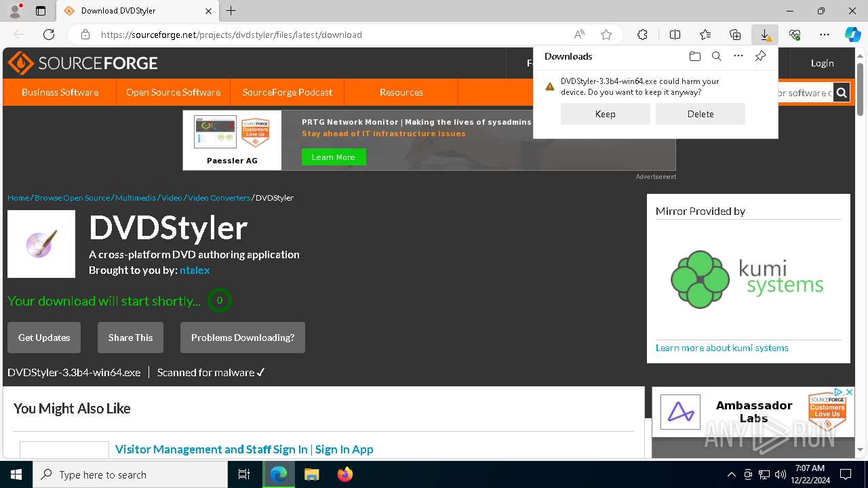
Task: Click Browse Open Source breadcrumb
Action: [72, 198]
